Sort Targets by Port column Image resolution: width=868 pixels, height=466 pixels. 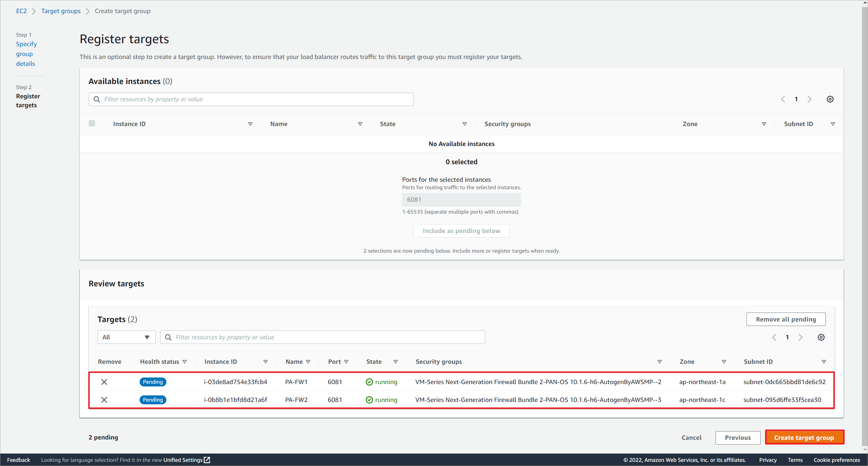click(346, 361)
